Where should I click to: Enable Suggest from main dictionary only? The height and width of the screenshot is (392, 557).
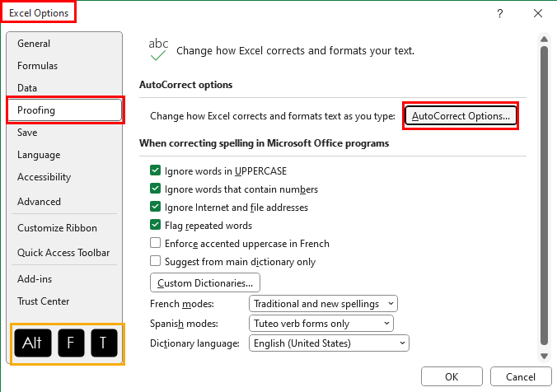coord(155,261)
